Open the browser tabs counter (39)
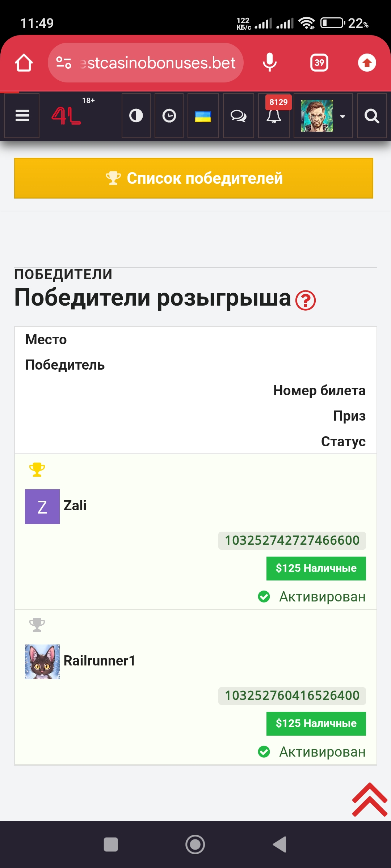Screen dimensions: 391x868 [319, 63]
